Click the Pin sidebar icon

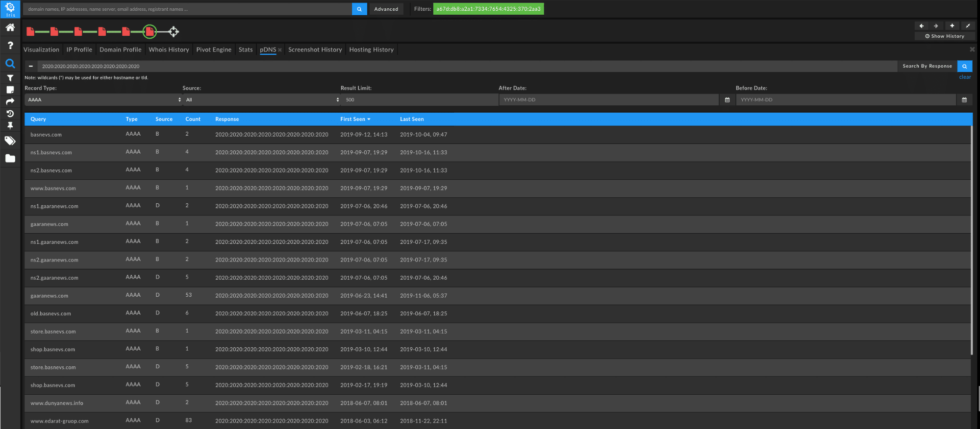click(x=10, y=125)
